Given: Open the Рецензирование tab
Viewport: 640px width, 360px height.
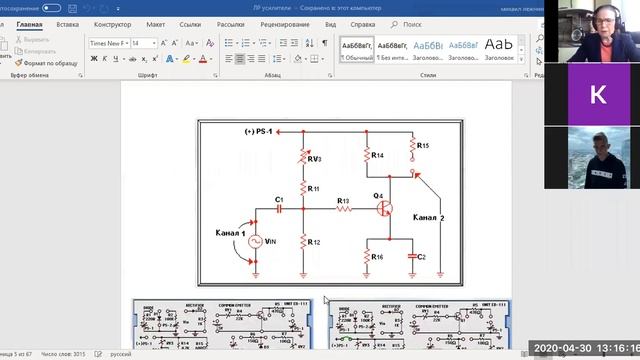Looking at the screenshot, I should [285, 24].
